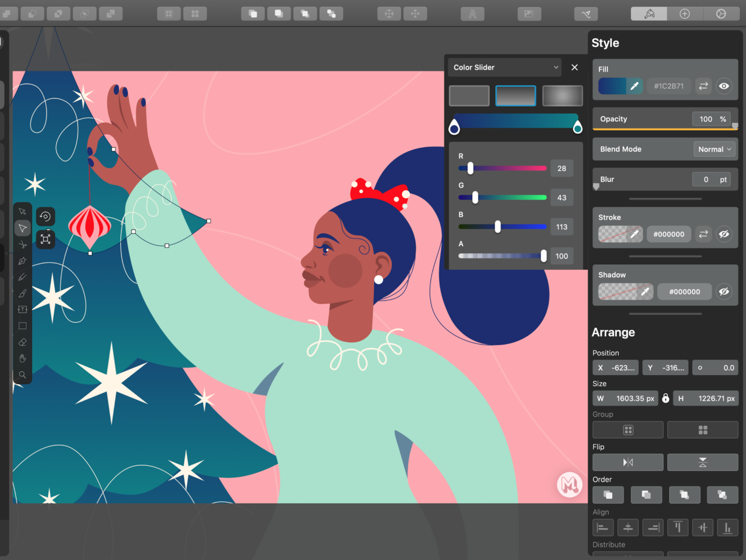Choose solid fill type in color popup
The width and height of the screenshot is (746, 560).
coord(469,96)
